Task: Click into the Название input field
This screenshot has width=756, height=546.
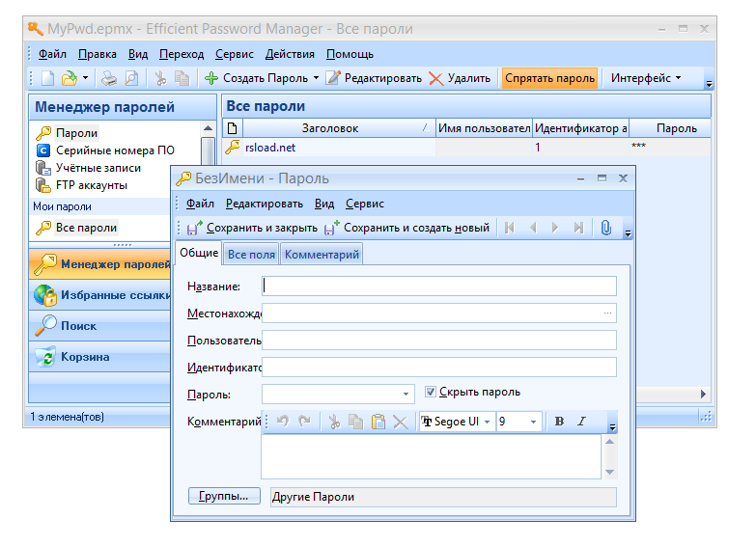Action: 439,287
